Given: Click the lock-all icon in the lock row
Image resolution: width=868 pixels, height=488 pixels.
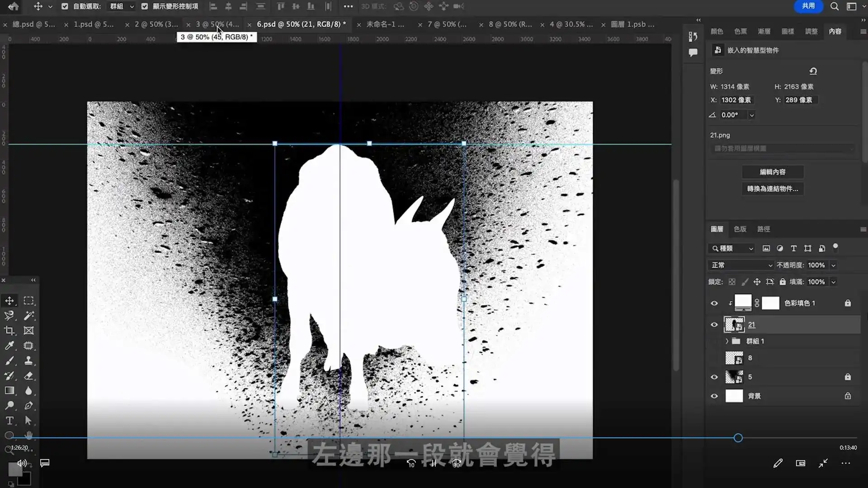Looking at the screenshot, I should coord(783,282).
